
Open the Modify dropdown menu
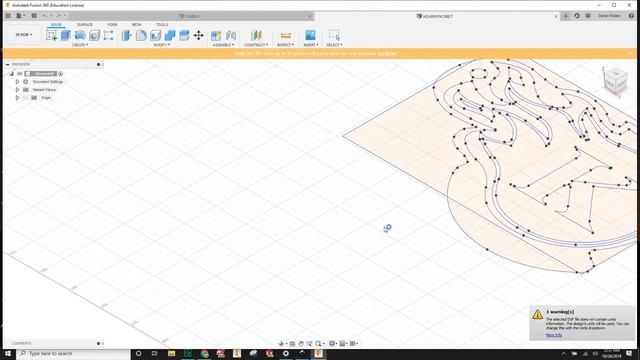coord(162,45)
